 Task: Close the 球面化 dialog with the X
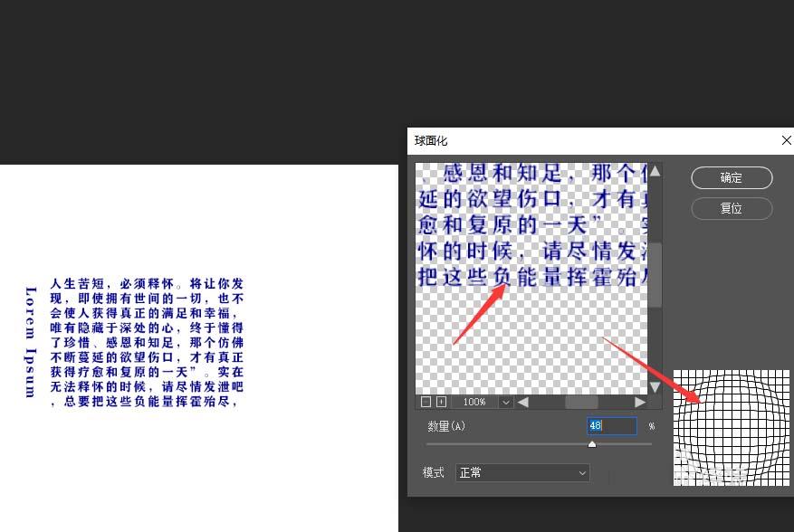pyautogui.click(x=786, y=140)
